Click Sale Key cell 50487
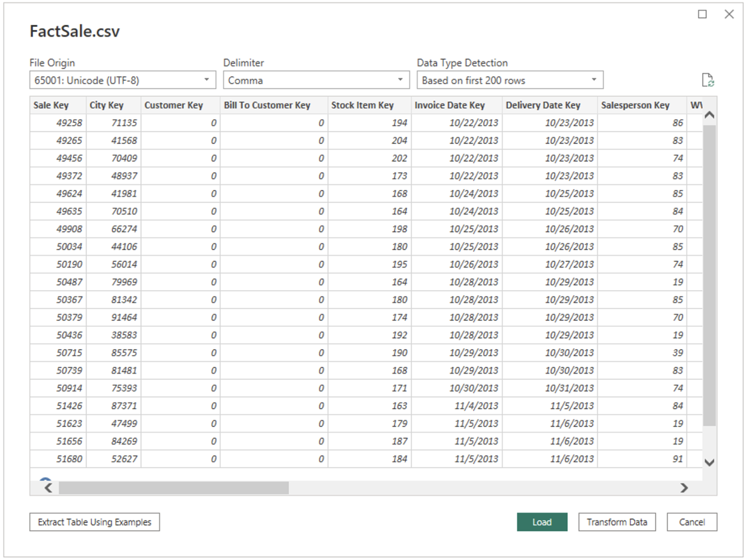The image size is (747, 560). [58, 282]
